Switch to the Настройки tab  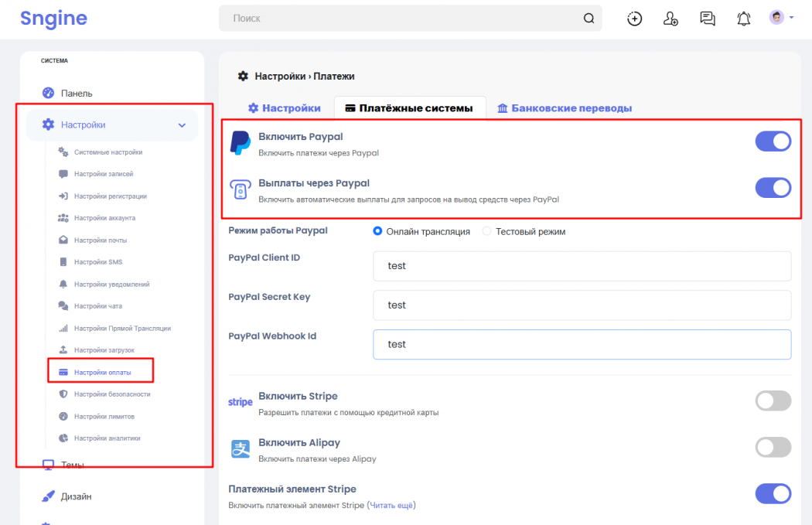coord(284,108)
